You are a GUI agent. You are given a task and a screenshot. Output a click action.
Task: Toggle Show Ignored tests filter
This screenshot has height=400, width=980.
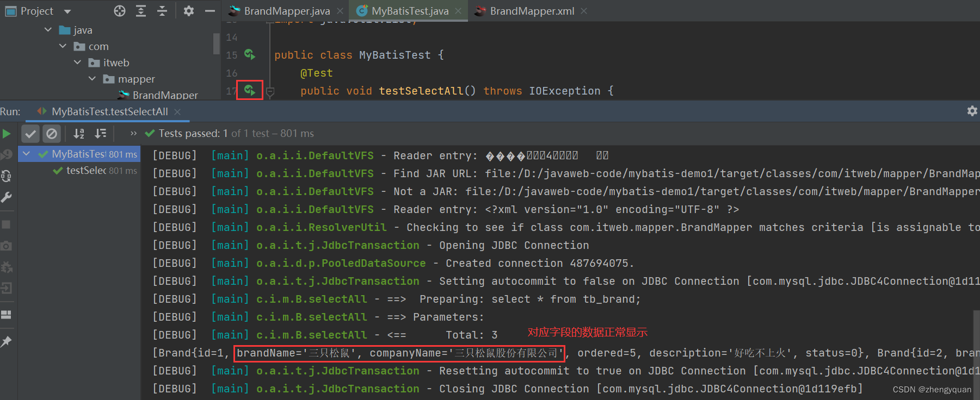click(51, 133)
